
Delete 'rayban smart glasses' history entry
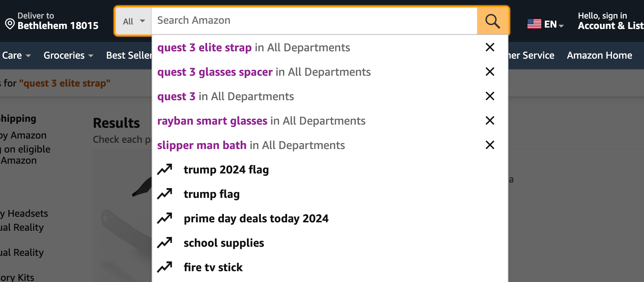[x=490, y=120]
